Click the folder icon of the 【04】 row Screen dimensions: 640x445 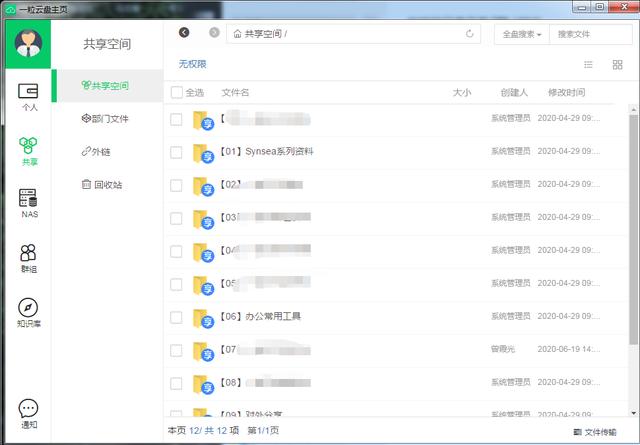pos(203,253)
